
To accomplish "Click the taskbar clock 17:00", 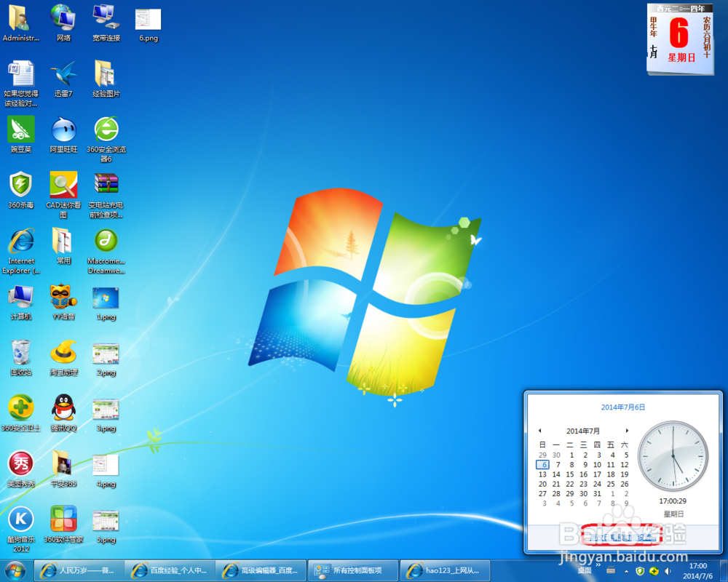I will 698,571.
